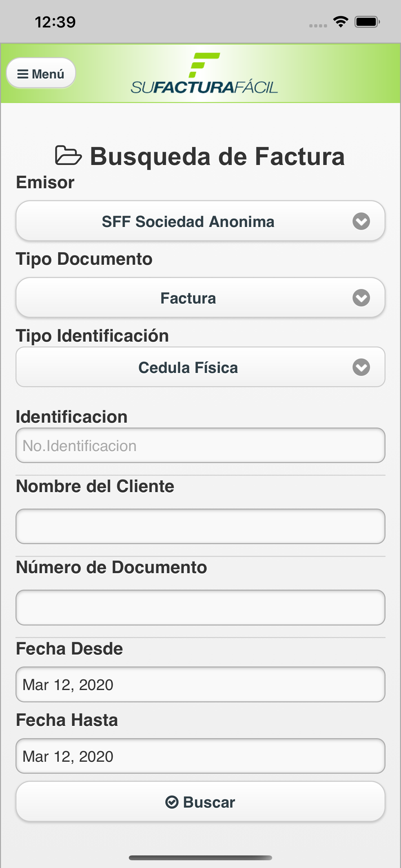Open the Factura document type dropdown

200,298
